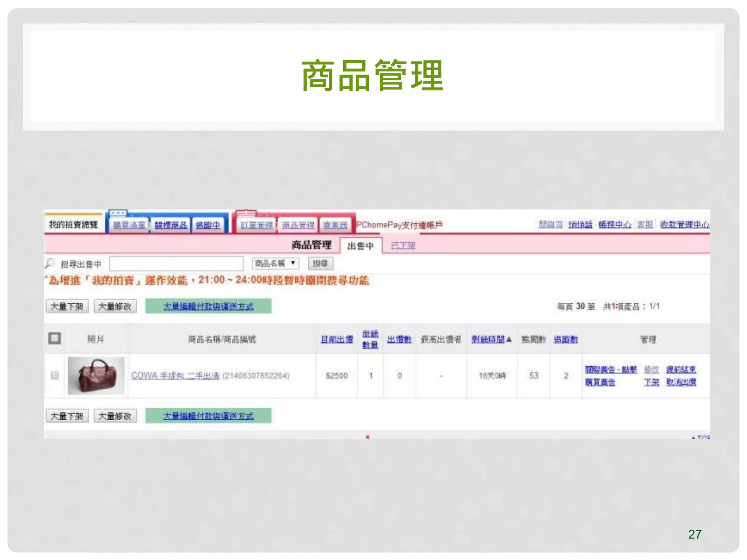Click the magnifier icon beside 搜尋出售中
Viewport: 747px width, 560px height.
[50, 263]
